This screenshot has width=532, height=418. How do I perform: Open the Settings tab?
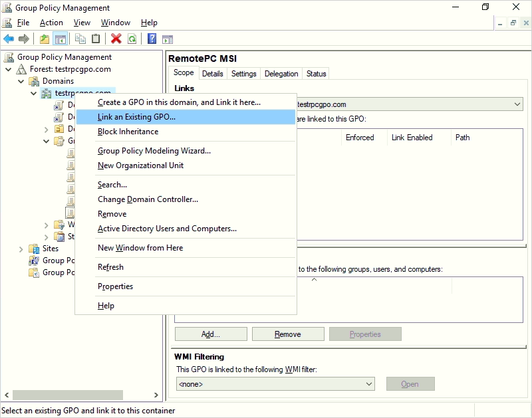pos(243,74)
